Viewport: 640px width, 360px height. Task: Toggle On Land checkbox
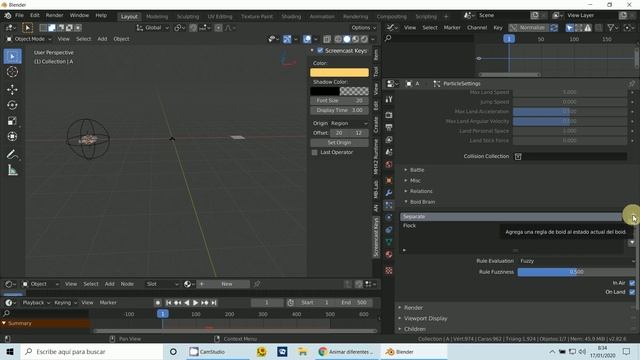(x=632, y=292)
